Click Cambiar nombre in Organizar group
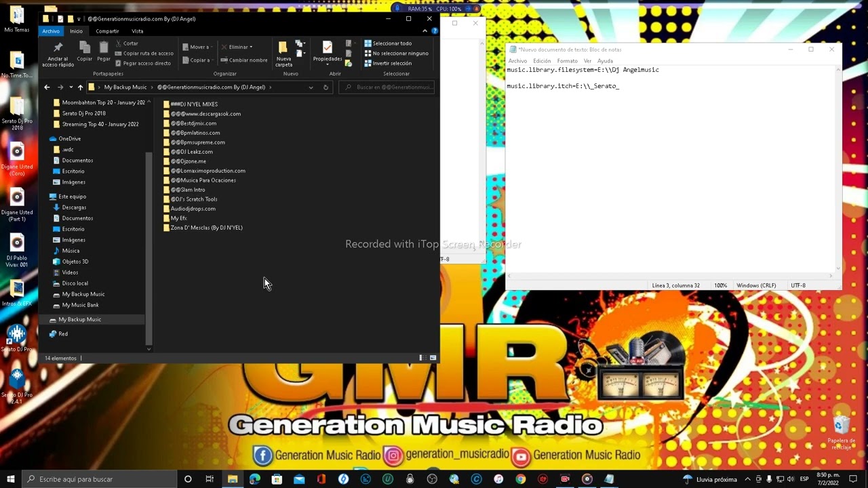 (244, 60)
